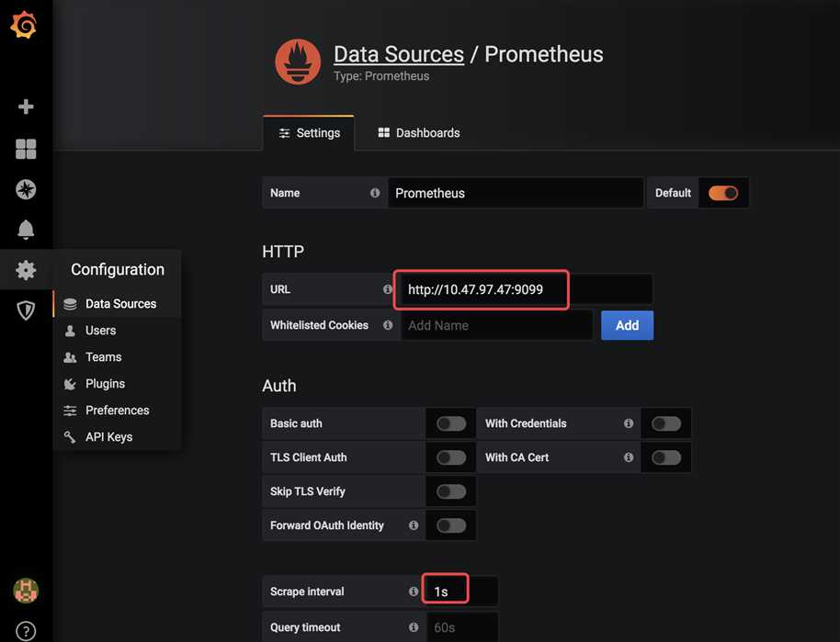Click the URL input field
Image resolution: width=840 pixels, height=642 pixels.
point(527,289)
